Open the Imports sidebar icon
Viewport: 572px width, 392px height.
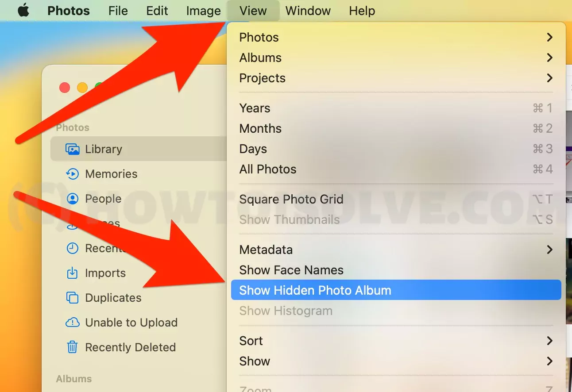tap(72, 273)
